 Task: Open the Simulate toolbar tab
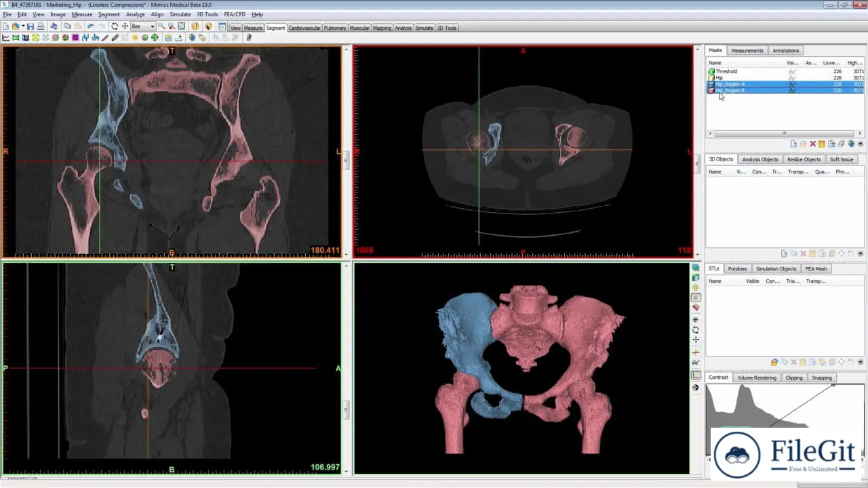(424, 28)
